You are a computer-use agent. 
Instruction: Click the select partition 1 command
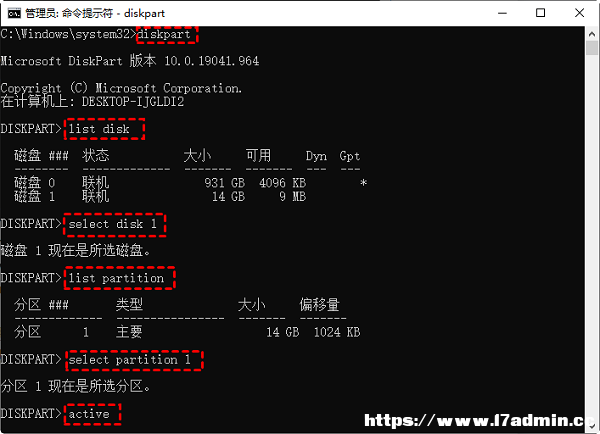tap(130, 360)
